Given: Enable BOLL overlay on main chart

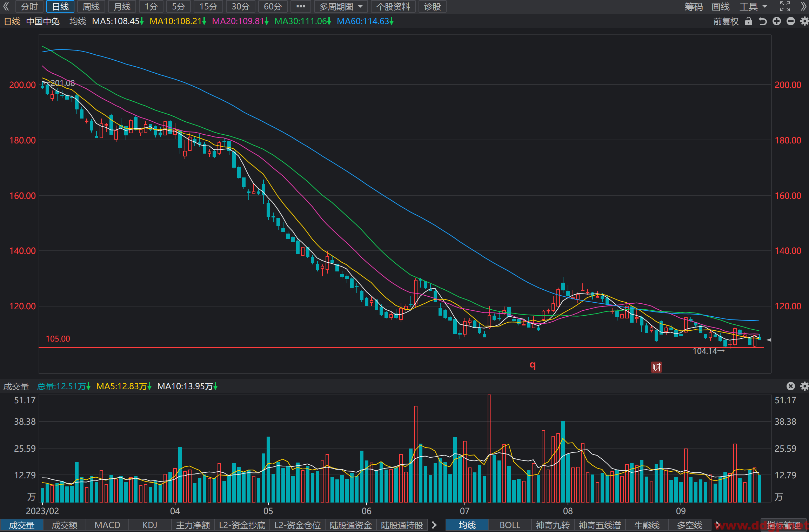Looking at the screenshot, I should point(510,525).
